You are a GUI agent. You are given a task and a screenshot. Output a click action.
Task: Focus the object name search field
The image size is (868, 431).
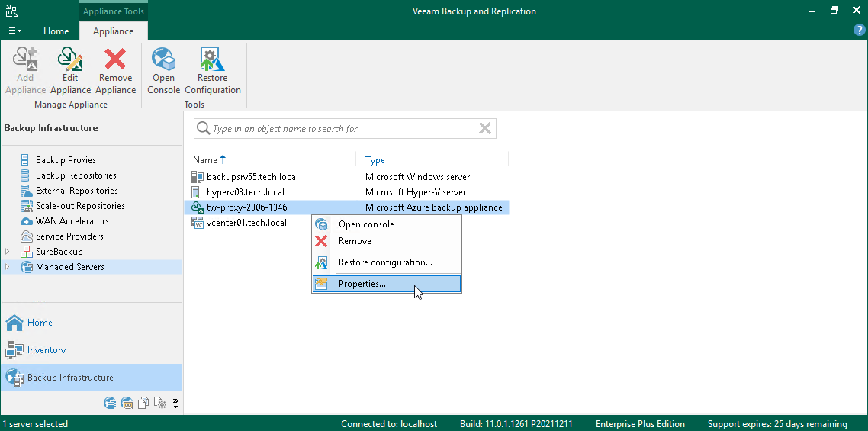343,128
